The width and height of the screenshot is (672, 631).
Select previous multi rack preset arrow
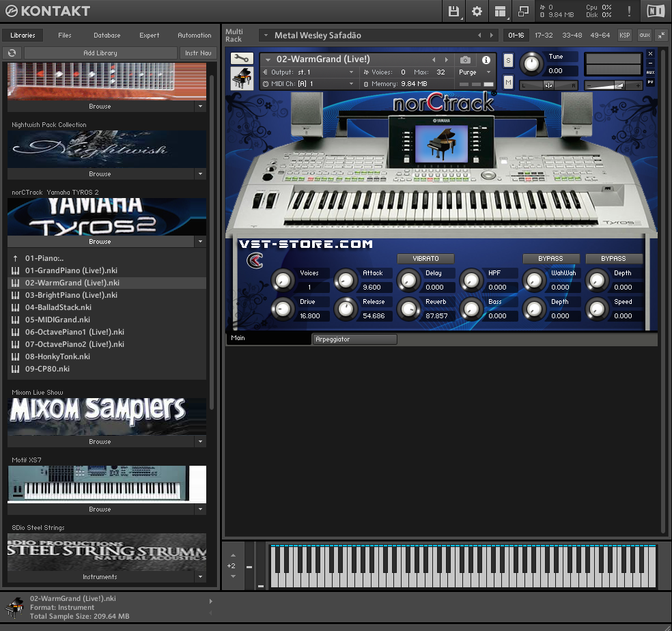click(x=479, y=35)
